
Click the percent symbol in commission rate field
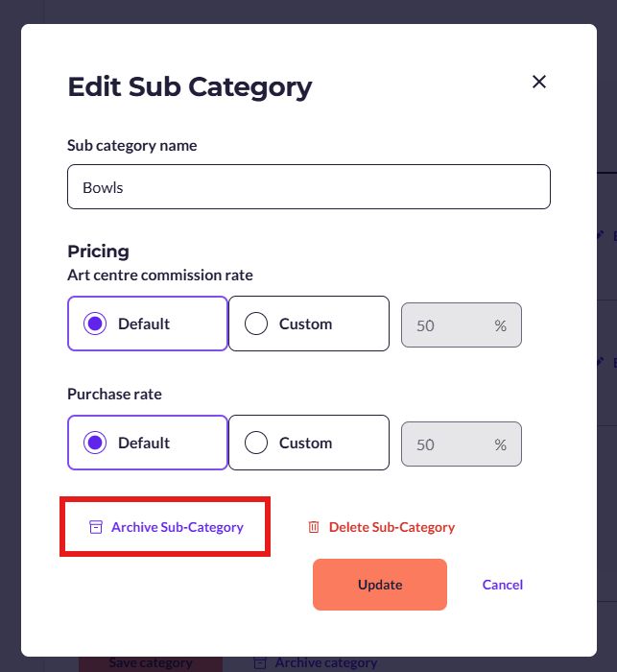(501, 325)
